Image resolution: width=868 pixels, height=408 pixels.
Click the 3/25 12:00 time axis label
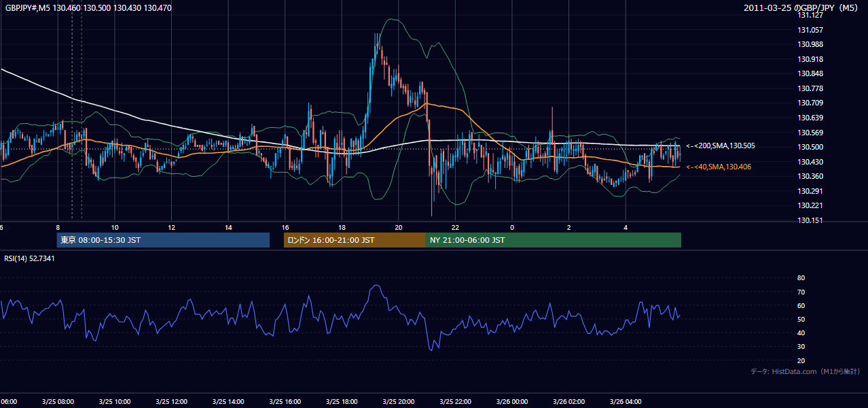point(171,402)
